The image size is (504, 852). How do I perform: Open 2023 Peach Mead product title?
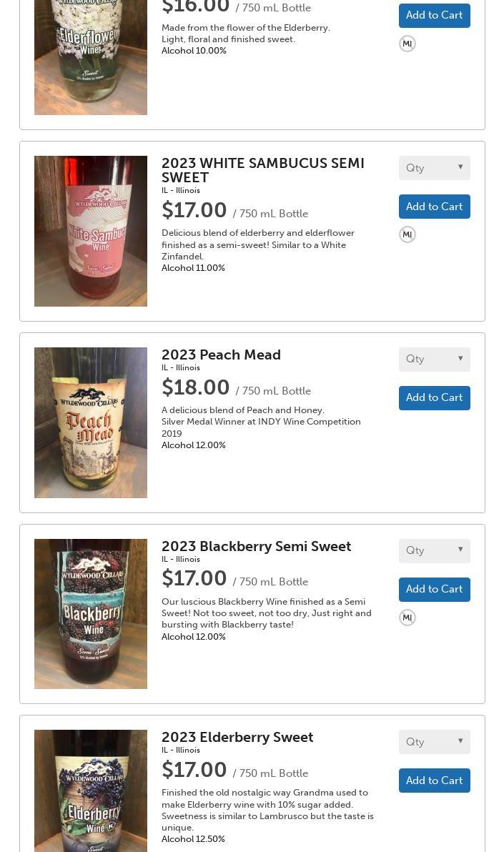tap(221, 355)
